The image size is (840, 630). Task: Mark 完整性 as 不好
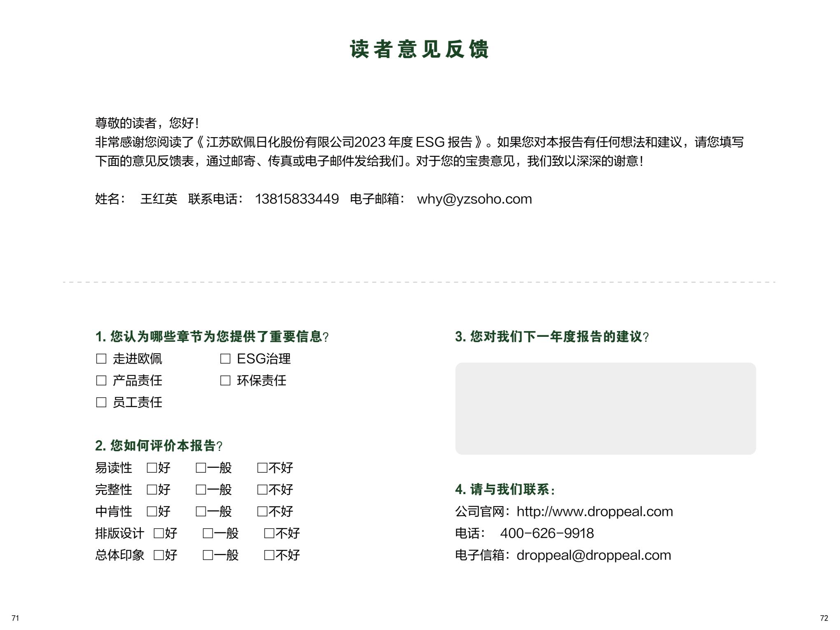tap(262, 490)
